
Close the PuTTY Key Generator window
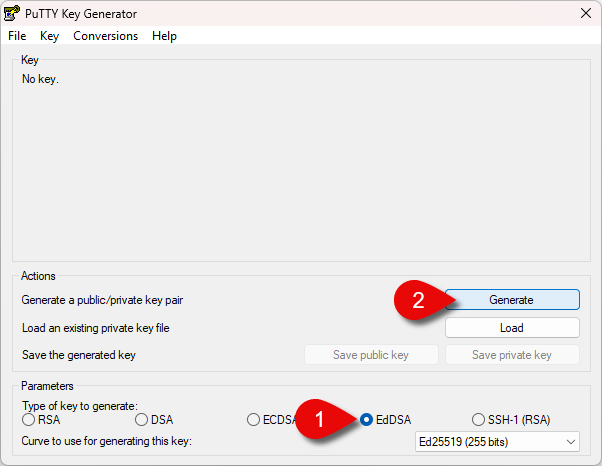(586, 13)
